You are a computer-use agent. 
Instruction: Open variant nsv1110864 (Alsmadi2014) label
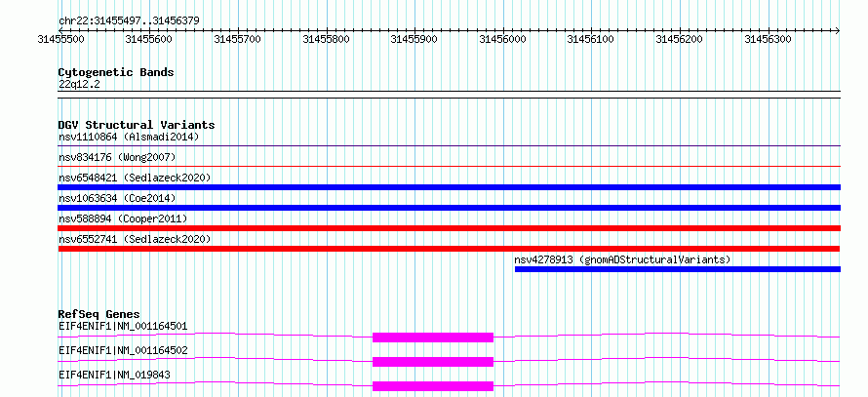pyautogui.click(x=129, y=137)
